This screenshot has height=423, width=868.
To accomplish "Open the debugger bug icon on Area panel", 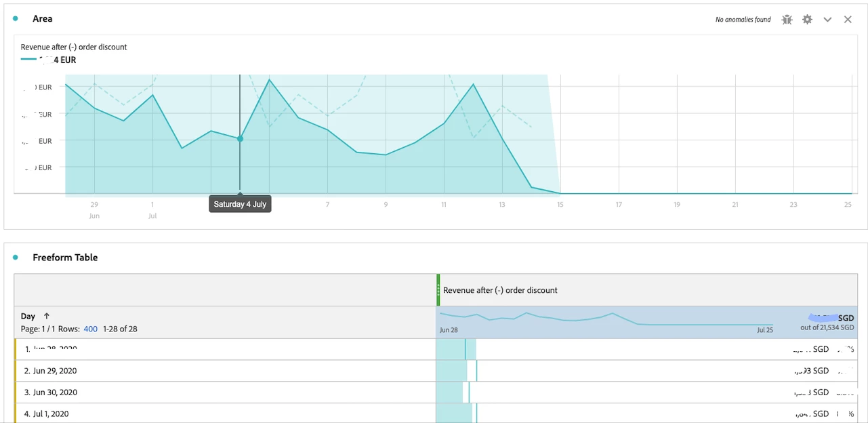I will tap(787, 20).
